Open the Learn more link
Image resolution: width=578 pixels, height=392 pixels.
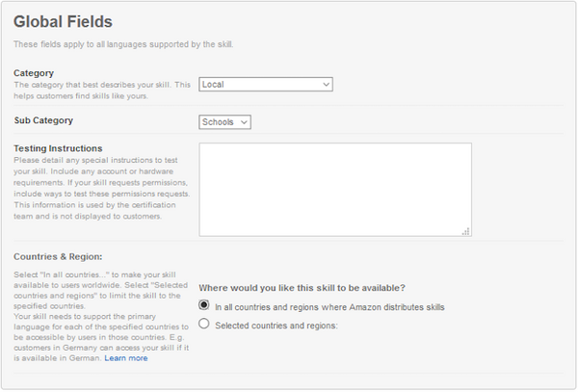tap(126, 357)
